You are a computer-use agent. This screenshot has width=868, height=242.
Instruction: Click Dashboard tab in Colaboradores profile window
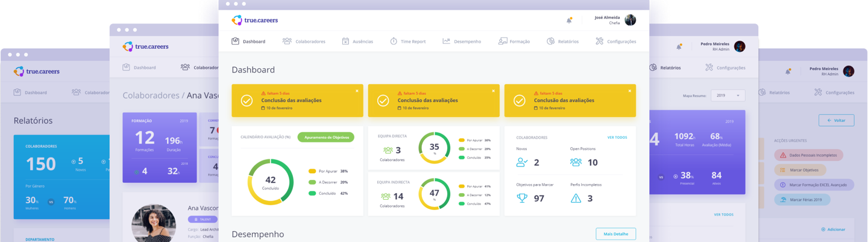[139, 68]
